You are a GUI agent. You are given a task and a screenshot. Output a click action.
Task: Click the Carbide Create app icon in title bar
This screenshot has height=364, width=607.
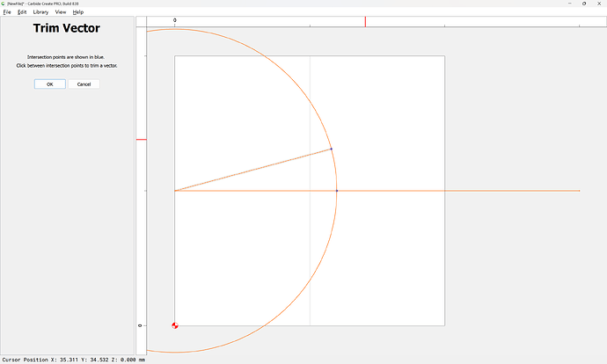[4, 4]
